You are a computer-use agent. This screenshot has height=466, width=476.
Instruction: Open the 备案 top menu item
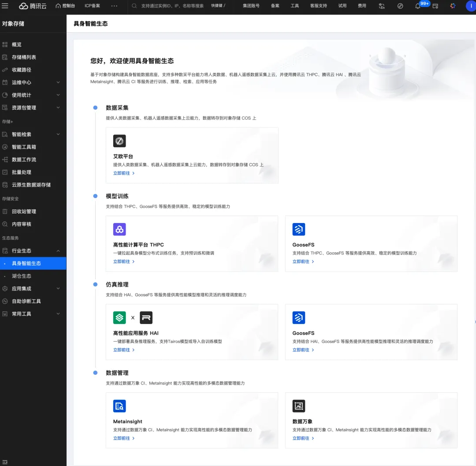pos(275,6)
